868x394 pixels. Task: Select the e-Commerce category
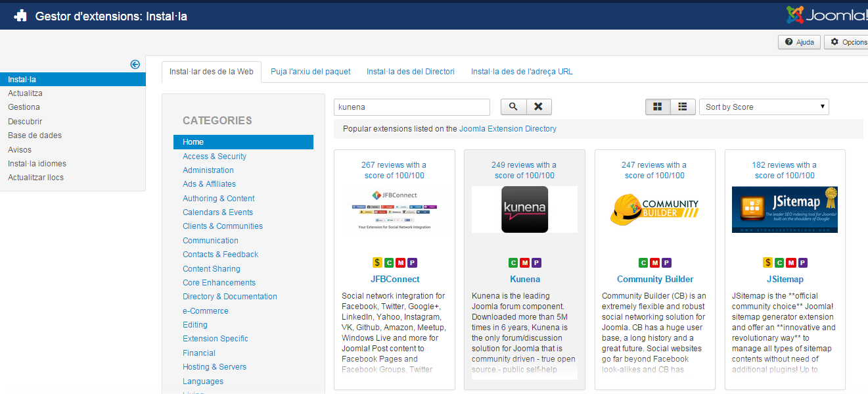206,310
